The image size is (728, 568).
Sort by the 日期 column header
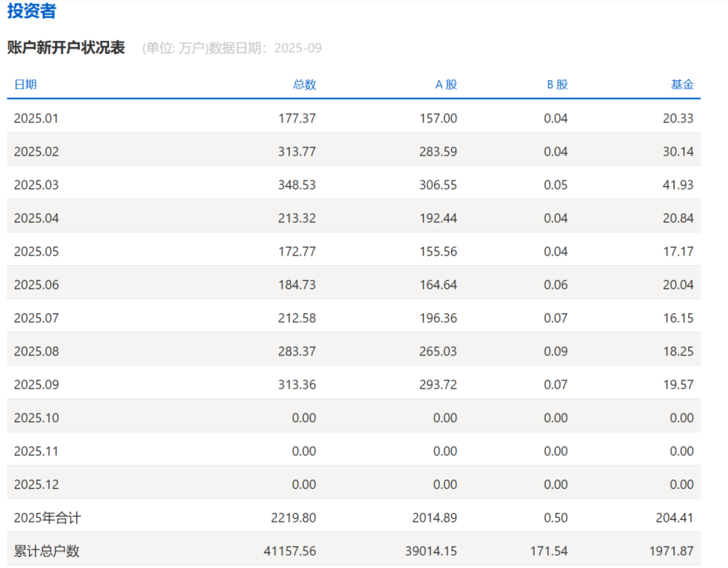click(26, 84)
